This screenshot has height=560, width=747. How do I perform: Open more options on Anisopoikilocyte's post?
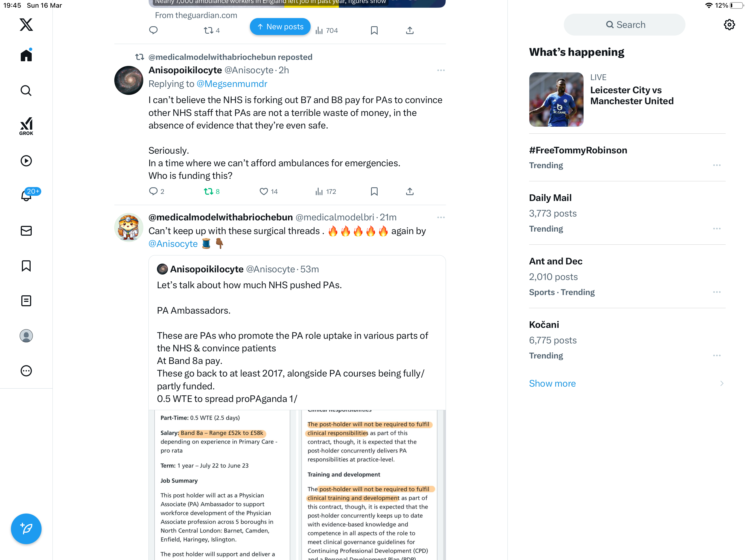pyautogui.click(x=441, y=70)
